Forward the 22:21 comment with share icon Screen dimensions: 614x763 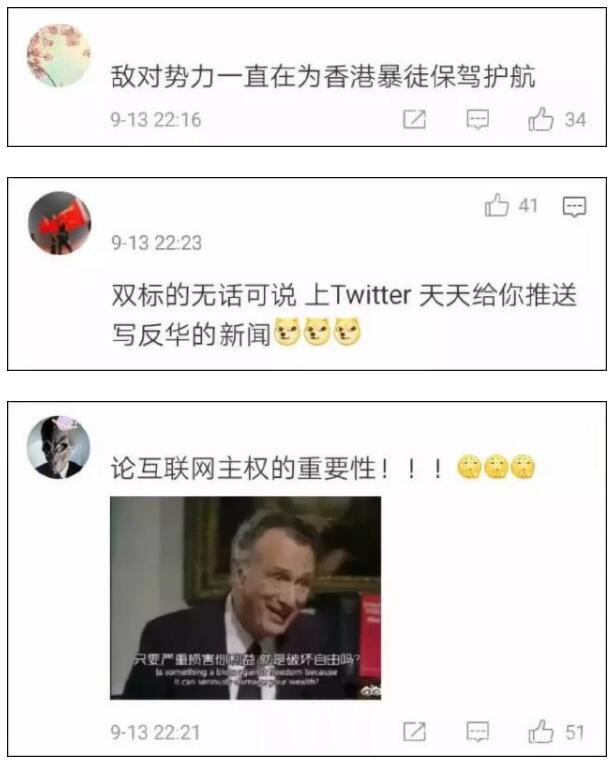415,731
